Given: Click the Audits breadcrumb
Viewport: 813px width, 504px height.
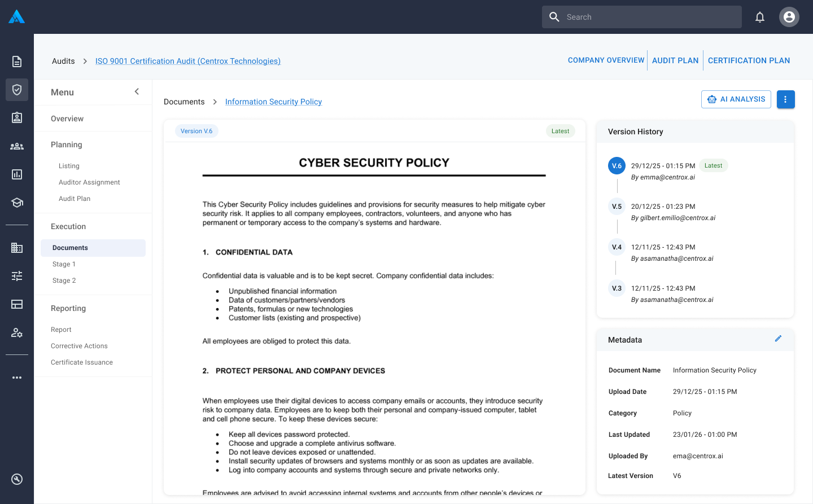Looking at the screenshot, I should click(63, 61).
